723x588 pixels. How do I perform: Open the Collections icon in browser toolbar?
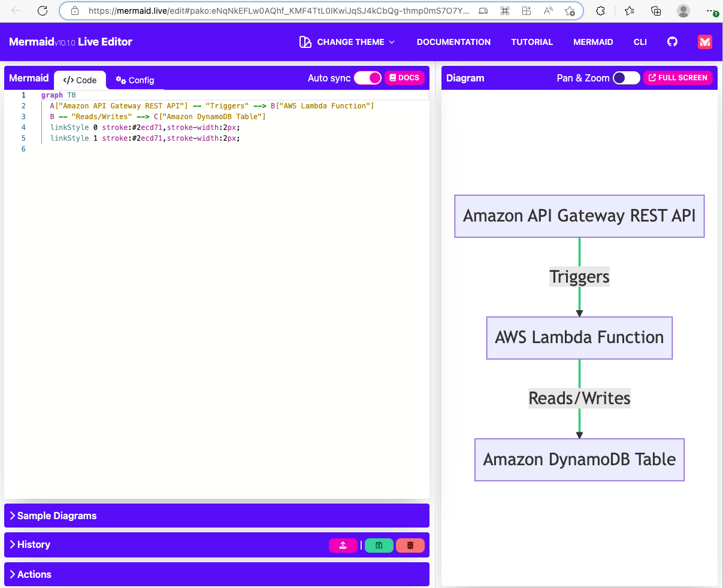[x=657, y=11]
